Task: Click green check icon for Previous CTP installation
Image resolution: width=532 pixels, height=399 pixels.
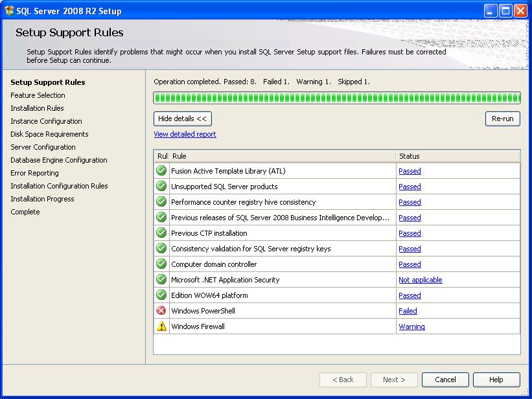Action: (x=161, y=233)
